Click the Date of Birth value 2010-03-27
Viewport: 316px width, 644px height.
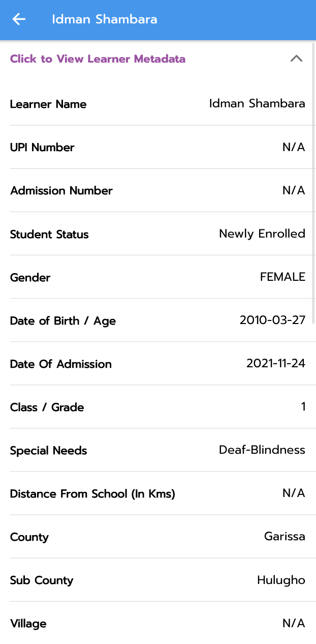(272, 320)
